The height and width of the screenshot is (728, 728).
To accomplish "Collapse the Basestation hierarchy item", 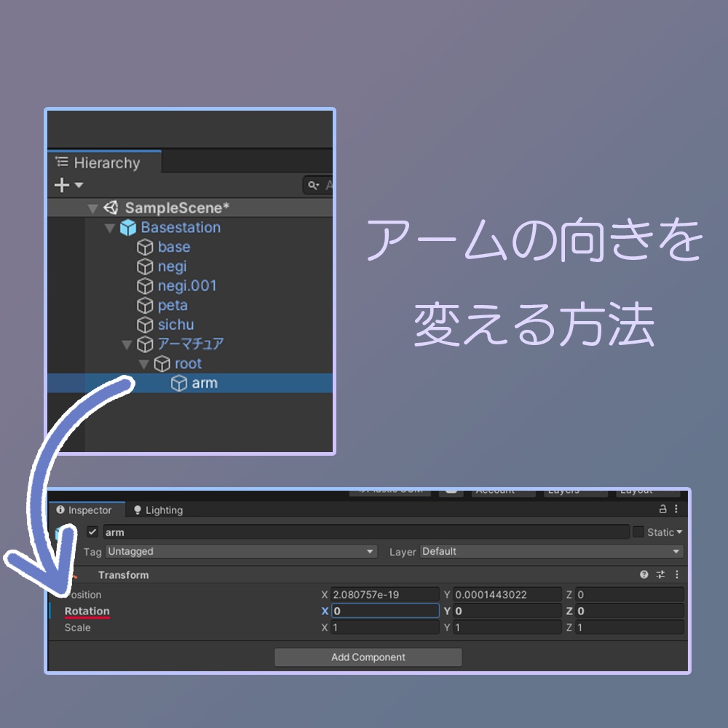I will (111, 227).
